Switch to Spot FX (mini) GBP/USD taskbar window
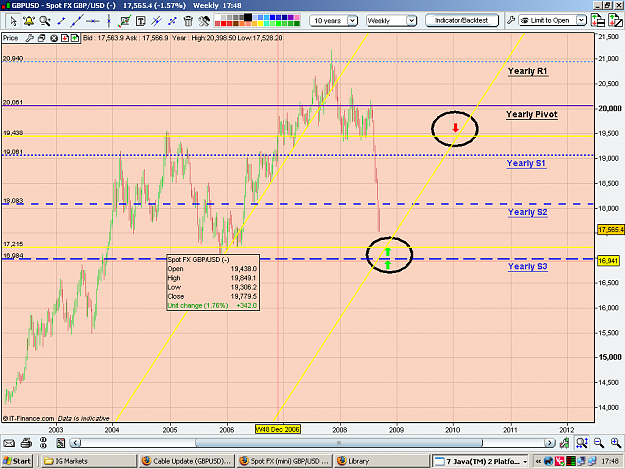This screenshot has height=469, width=625. tap(283, 461)
